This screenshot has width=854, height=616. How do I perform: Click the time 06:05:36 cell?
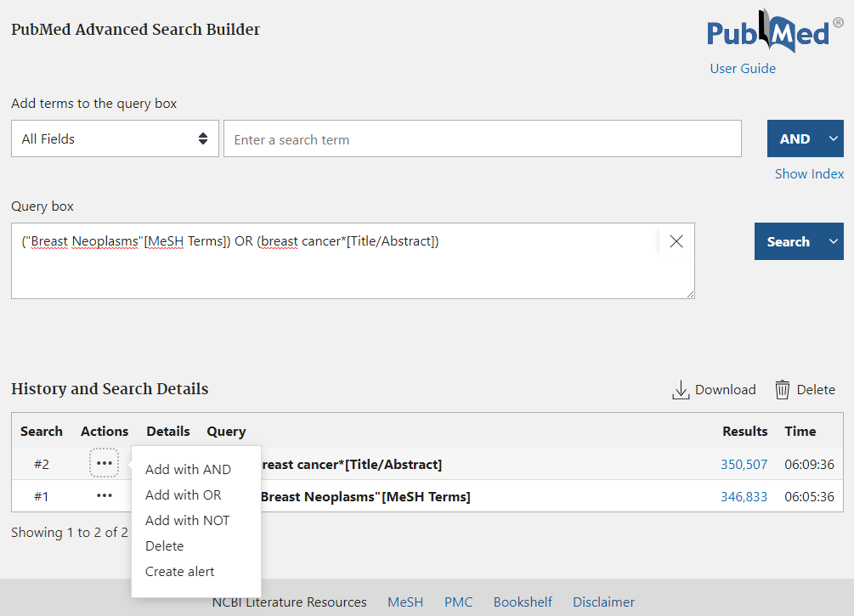click(809, 497)
